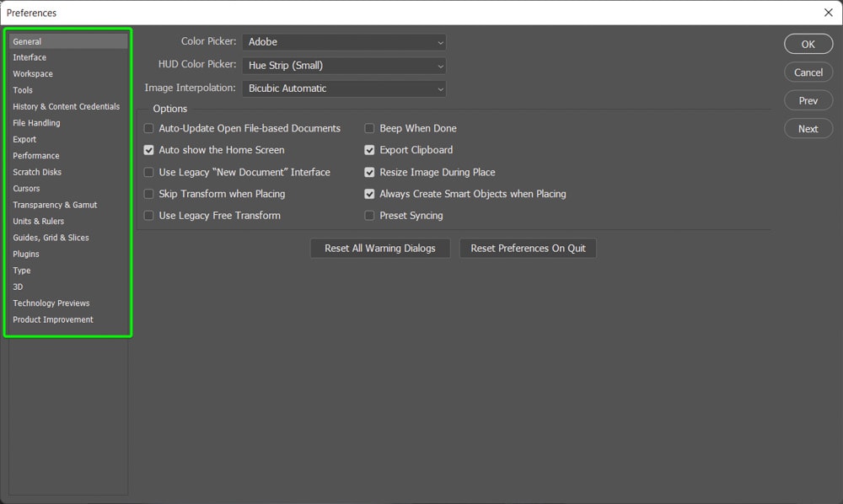
Task: Select Guides, Grid & Slices category
Action: (68, 238)
